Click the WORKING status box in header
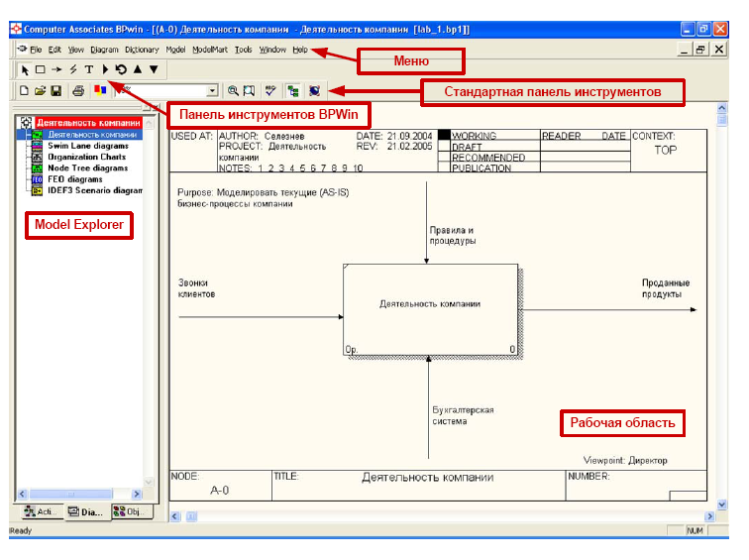749x560 pixels. (x=444, y=135)
